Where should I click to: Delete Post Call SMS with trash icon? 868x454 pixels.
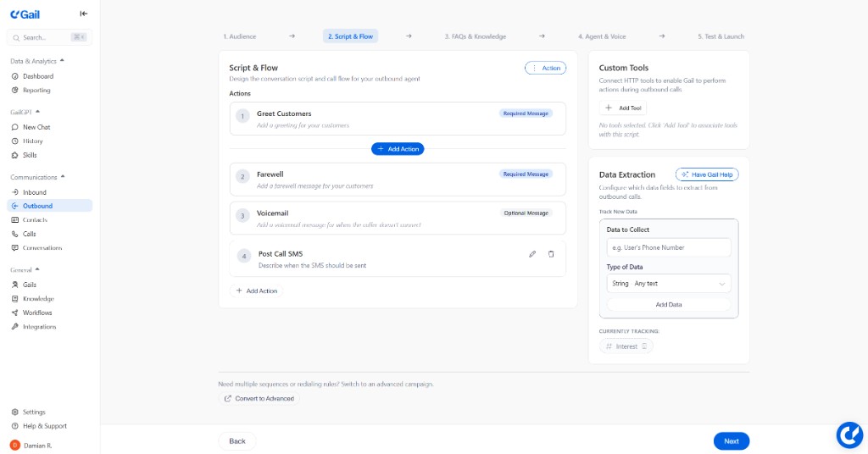(x=551, y=254)
